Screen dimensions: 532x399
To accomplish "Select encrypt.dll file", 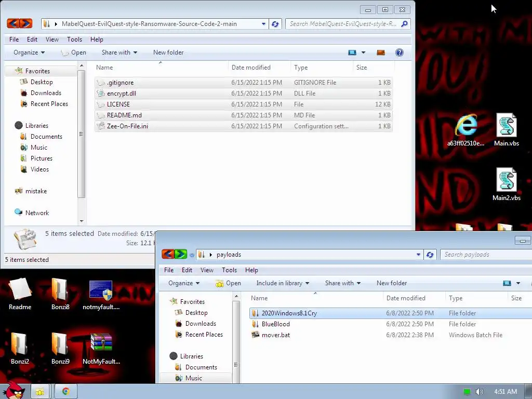I will click(x=243, y=94).
